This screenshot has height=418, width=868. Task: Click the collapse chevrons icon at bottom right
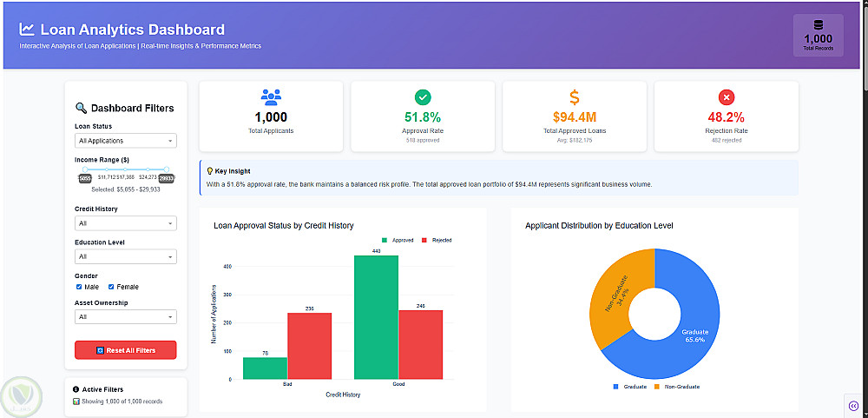(x=853, y=405)
